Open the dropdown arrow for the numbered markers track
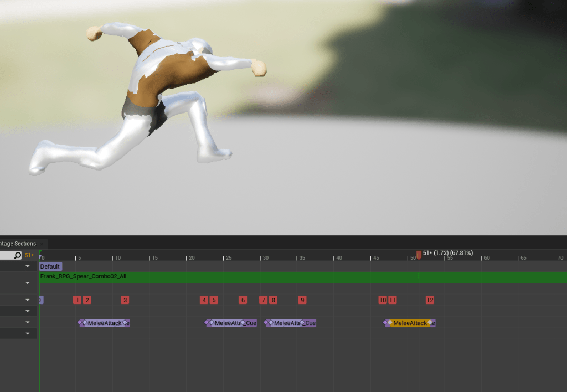 click(x=28, y=300)
